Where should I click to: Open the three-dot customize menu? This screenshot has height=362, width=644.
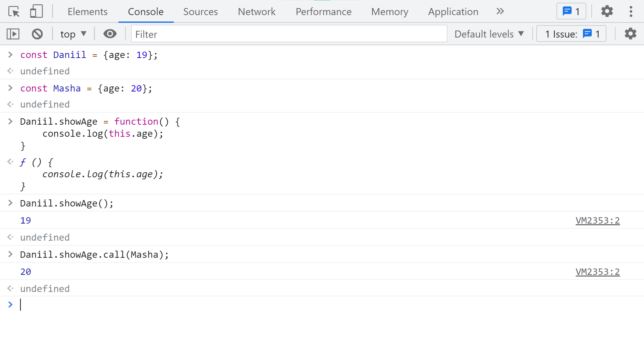[x=631, y=12]
